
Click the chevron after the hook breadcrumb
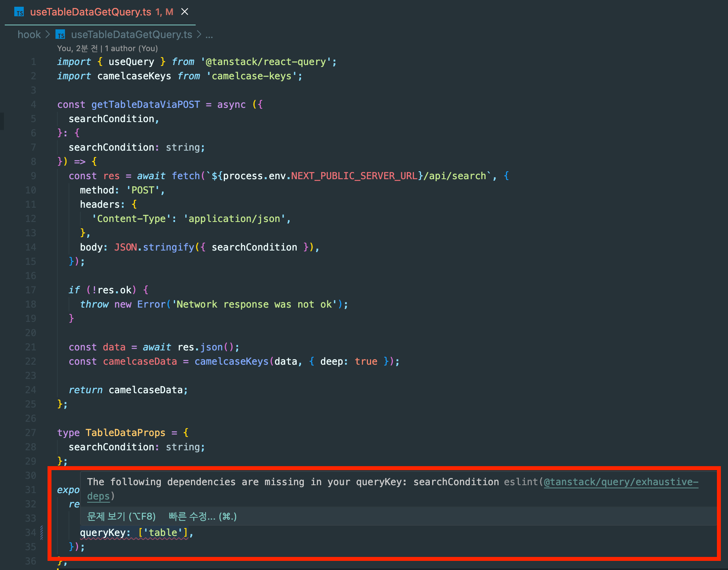point(48,35)
